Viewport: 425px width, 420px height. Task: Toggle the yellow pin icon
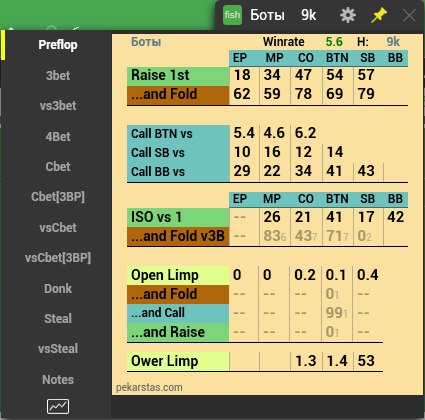click(x=379, y=15)
